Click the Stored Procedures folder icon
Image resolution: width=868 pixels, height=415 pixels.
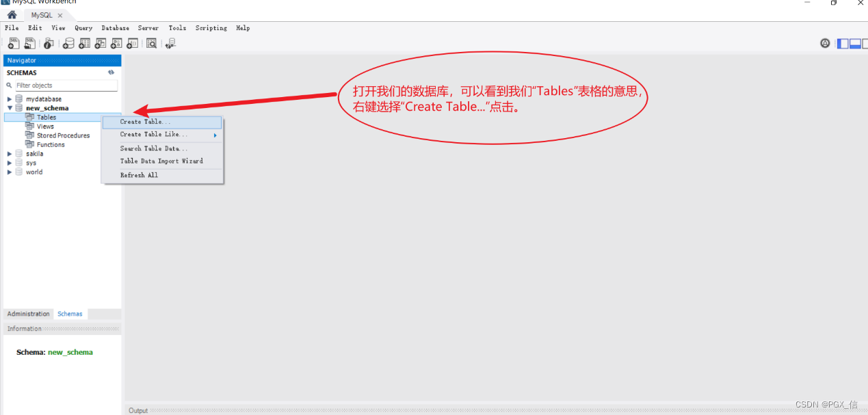(x=30, y=135)
